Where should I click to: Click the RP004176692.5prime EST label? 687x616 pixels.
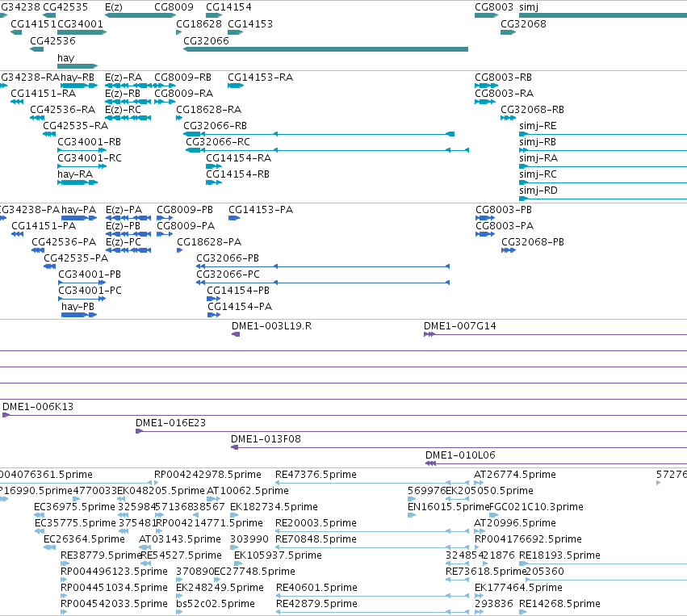pos(529,539)
